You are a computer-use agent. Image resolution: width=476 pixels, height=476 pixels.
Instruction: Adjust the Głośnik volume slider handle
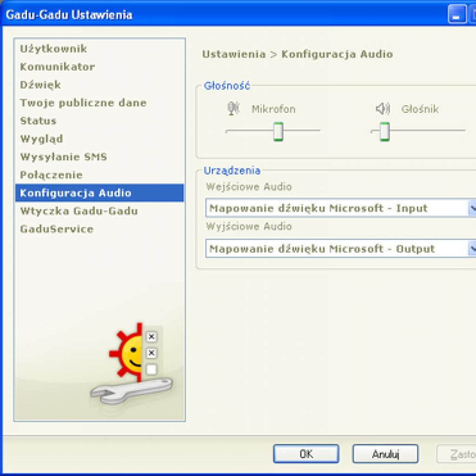click(x=384, y=132)
